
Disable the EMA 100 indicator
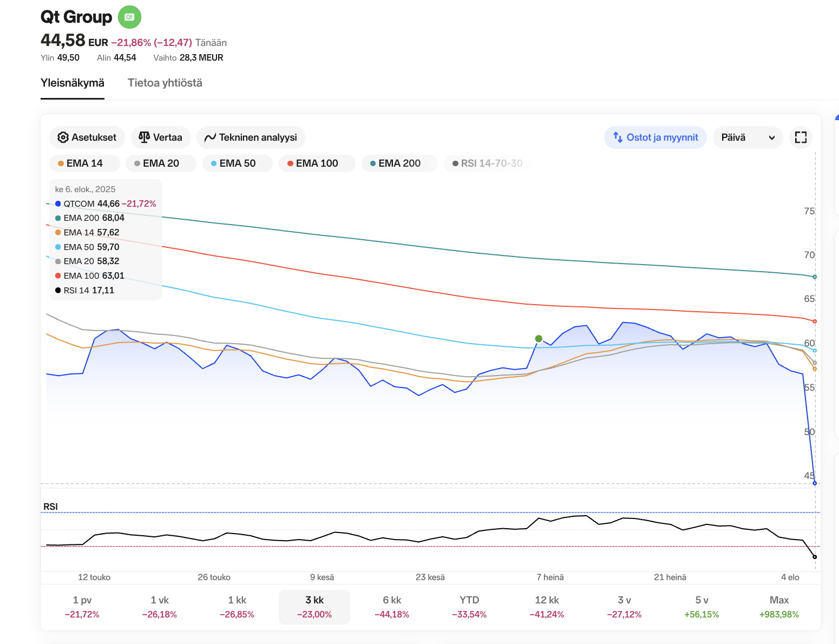tap(317, 163)
